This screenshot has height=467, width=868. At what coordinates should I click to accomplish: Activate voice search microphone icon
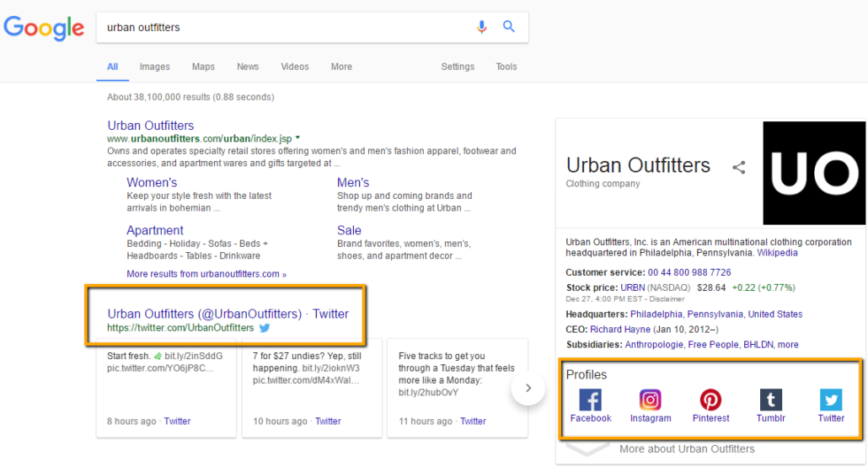(x=481, y=27)
